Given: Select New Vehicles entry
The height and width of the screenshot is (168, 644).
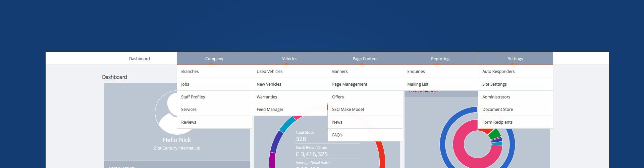Looking at the screenshot, I should click(290, 84).
